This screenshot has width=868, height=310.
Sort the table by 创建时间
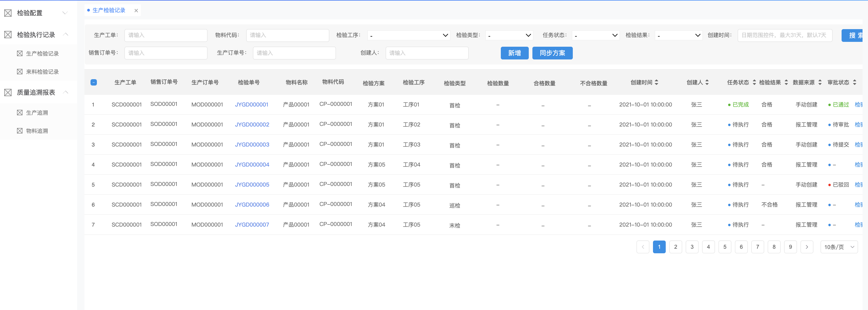[656, 82]
